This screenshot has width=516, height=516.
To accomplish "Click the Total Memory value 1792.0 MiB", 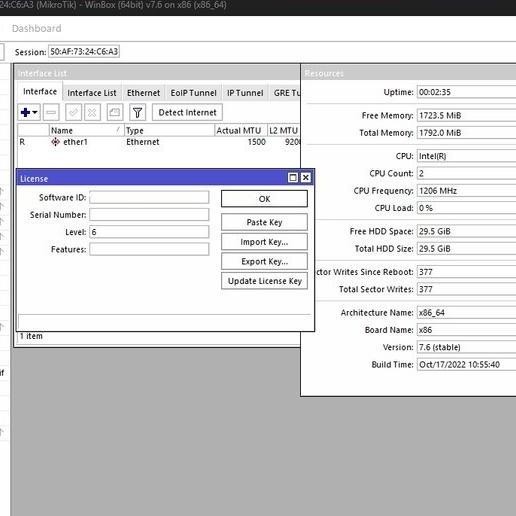I will pos(466,133).
